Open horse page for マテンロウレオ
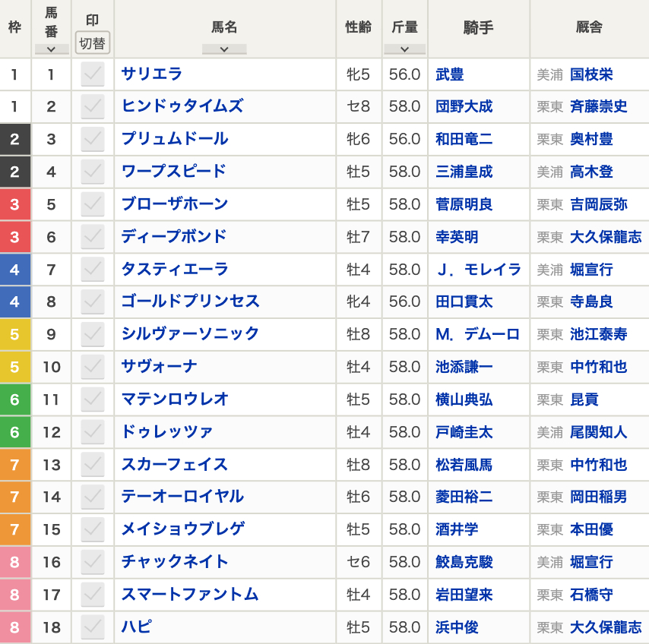 click(x=175, y=399)
